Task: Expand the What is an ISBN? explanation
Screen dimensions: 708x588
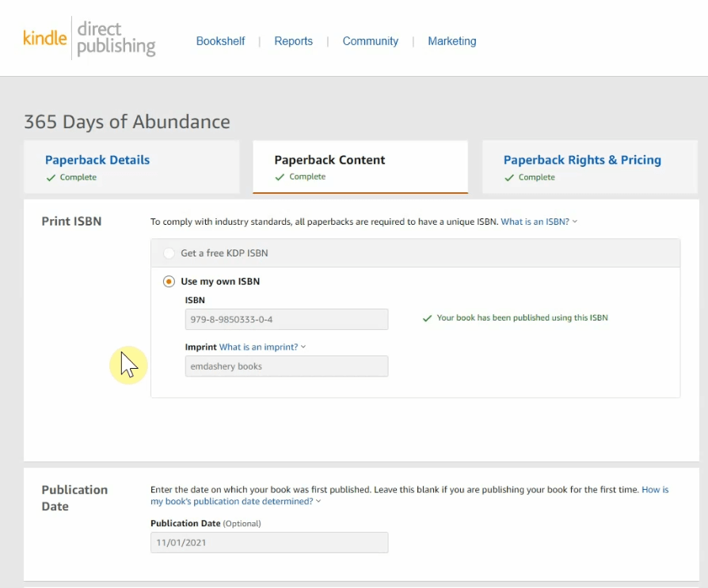Action: pos(538,222)
